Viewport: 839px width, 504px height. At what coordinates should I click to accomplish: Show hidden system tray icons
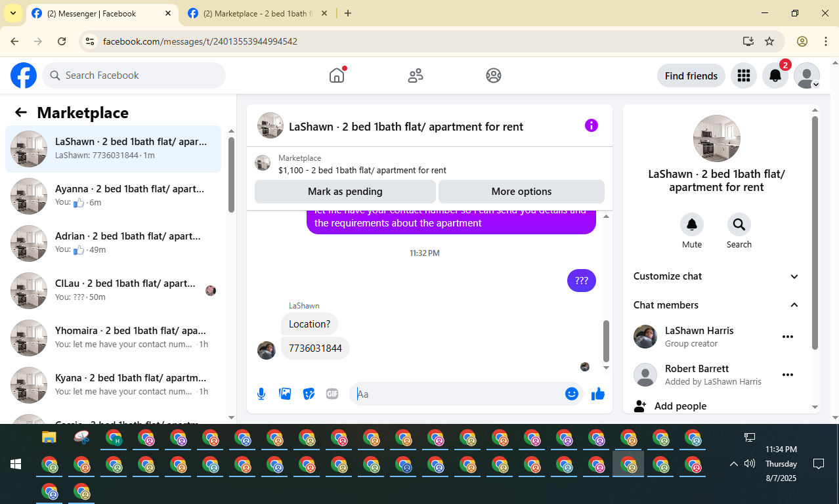click(734, 464)
